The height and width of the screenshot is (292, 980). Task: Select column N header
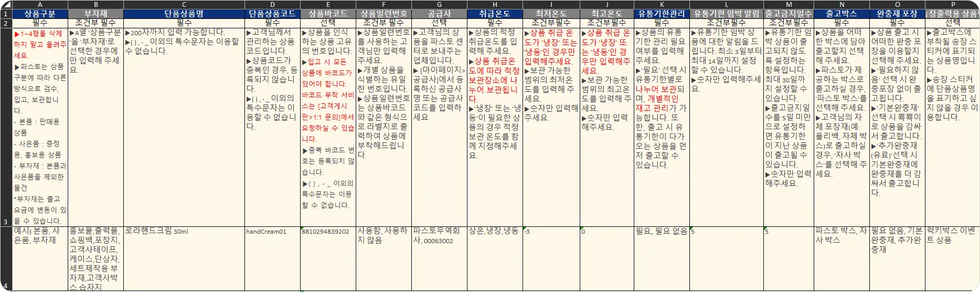[x=841, y=4]
